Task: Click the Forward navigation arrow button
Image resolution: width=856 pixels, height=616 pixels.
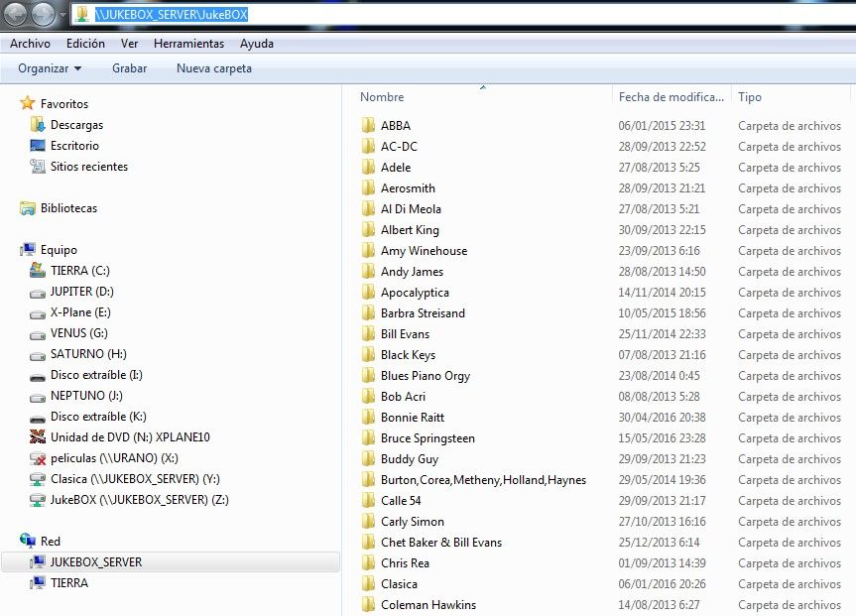Action: point(43,14)
